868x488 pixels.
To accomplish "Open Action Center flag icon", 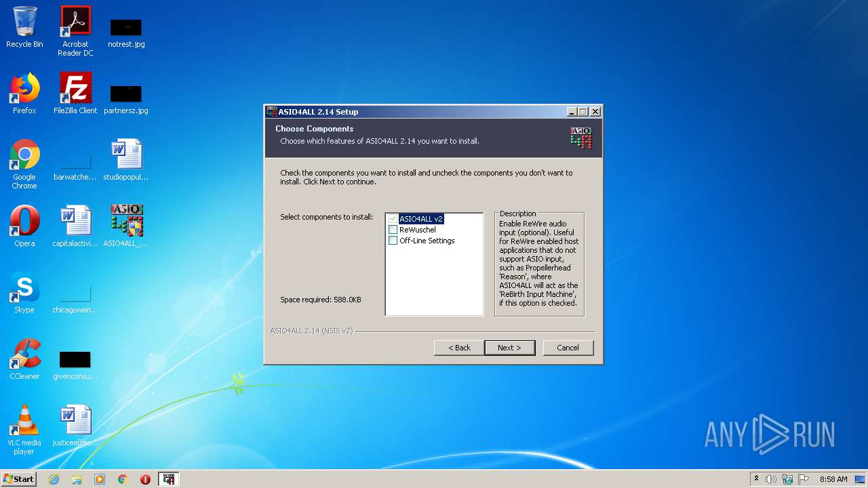I will tap(804, 479).
